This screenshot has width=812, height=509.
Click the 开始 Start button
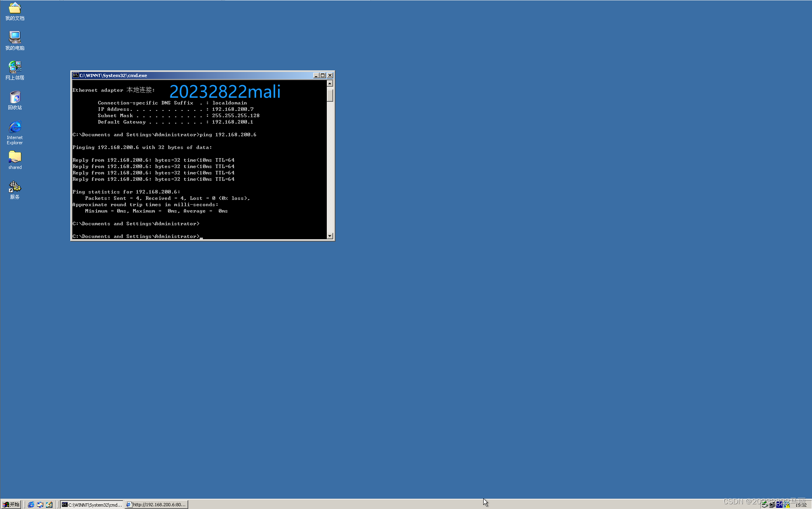point(11,504)
